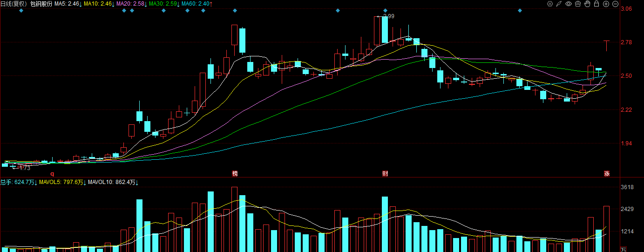
Task: Click the 1214 volume axis label
Action: coord(627,232)
